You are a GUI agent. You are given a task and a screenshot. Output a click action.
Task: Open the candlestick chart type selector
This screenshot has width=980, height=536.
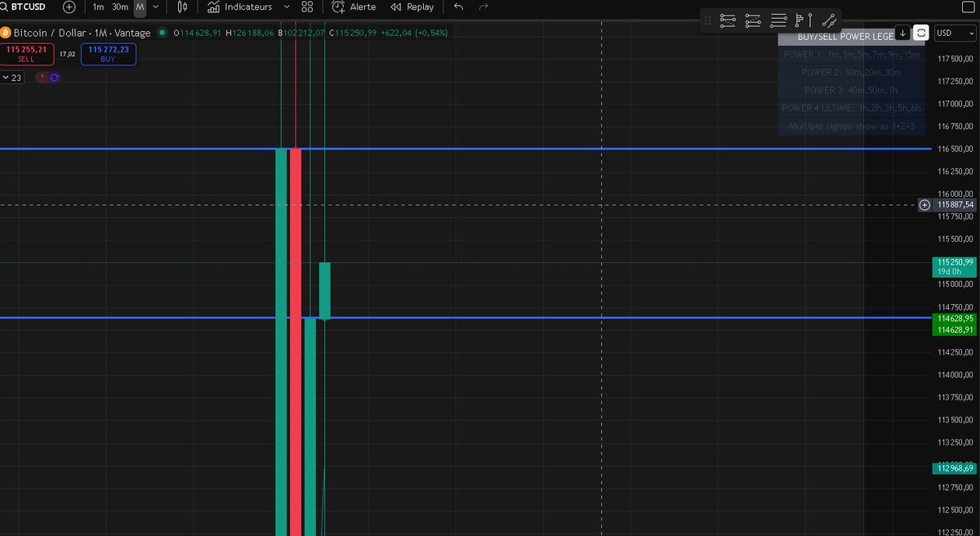[x=182, y=7]
